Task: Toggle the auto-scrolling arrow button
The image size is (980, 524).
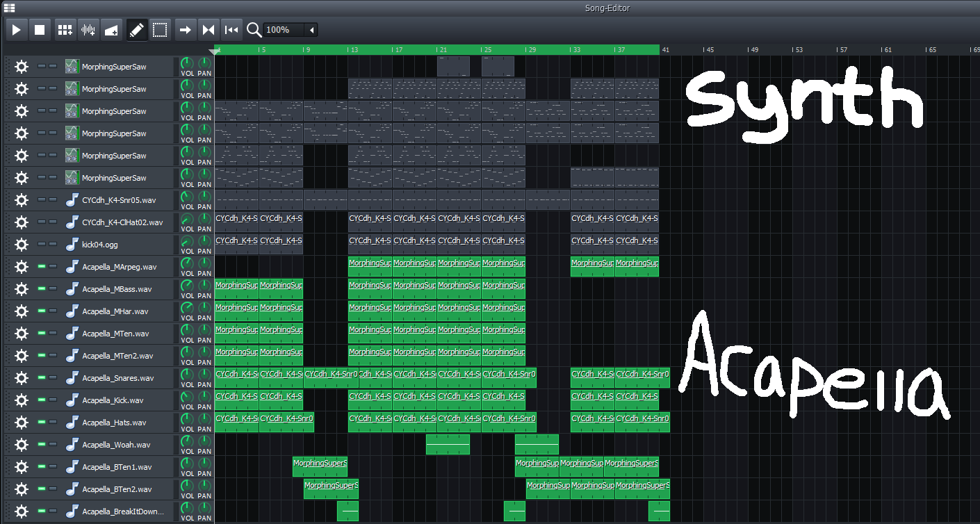Action: [x=186, y=30]
